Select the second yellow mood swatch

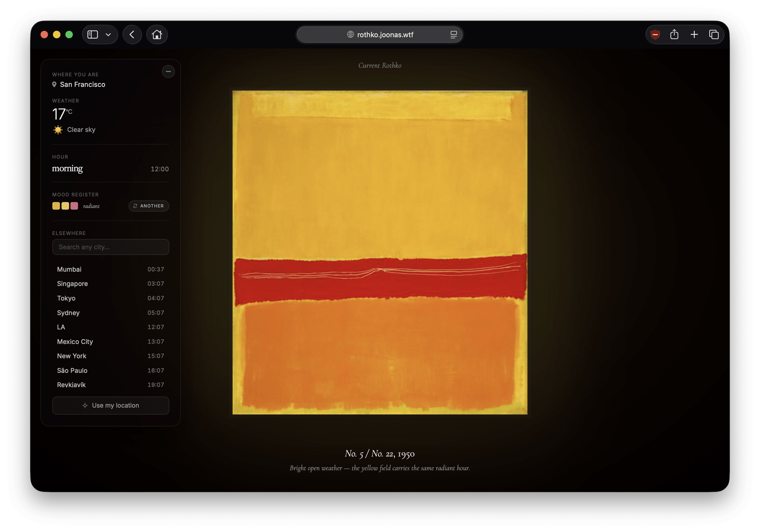[65, 206]
